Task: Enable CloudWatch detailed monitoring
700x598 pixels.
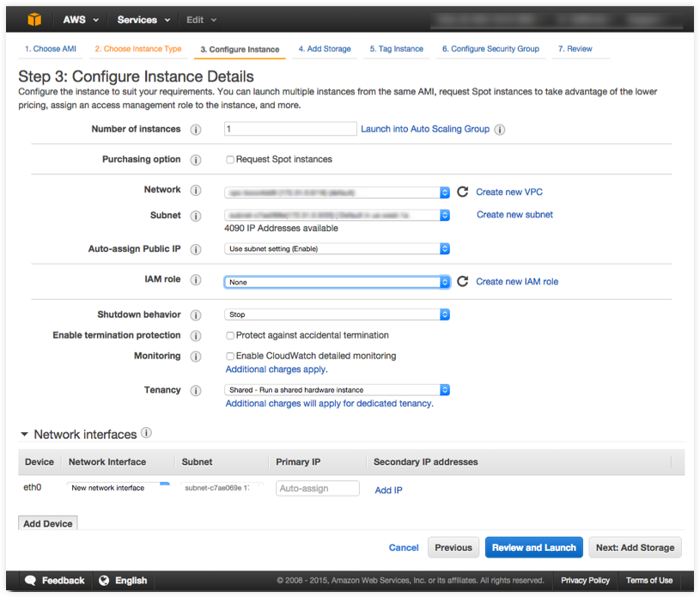Action: point(230,355)
